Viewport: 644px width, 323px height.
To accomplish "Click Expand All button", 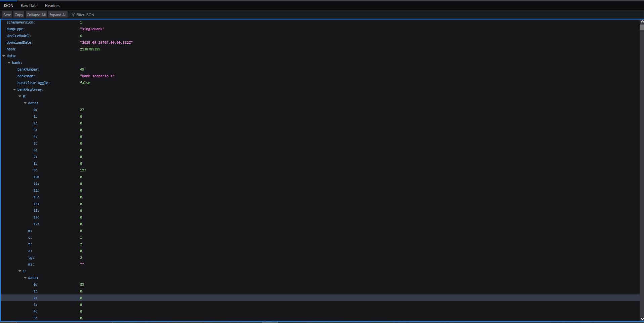I will pos(58,14).
